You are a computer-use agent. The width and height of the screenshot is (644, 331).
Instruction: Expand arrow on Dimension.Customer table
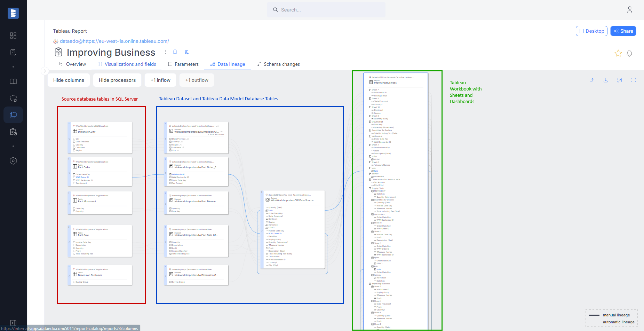coord(69,276)
